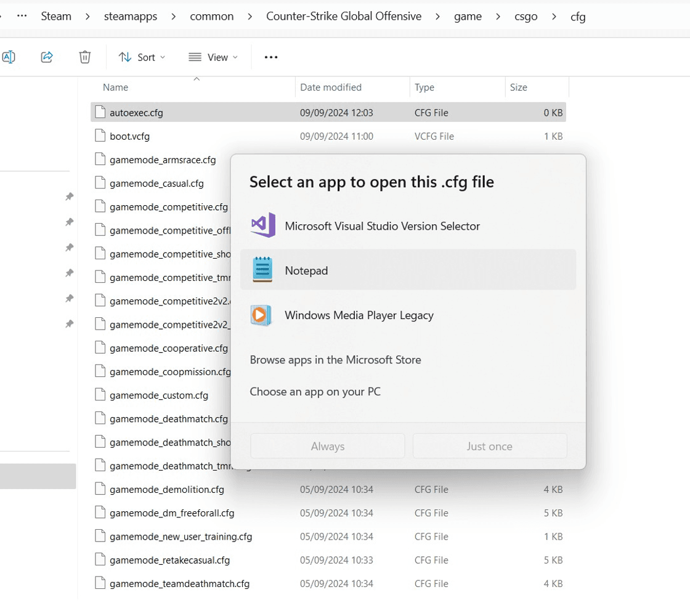
Task: Select the gamemode_demolition.cfg file
Action: pyautogui.click(x=166, y=490)
